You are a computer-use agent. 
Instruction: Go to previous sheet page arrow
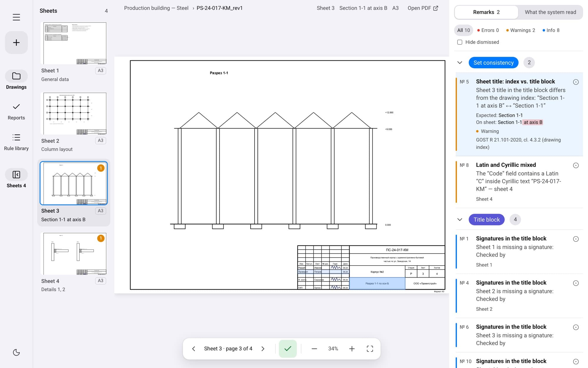point(193,349)
